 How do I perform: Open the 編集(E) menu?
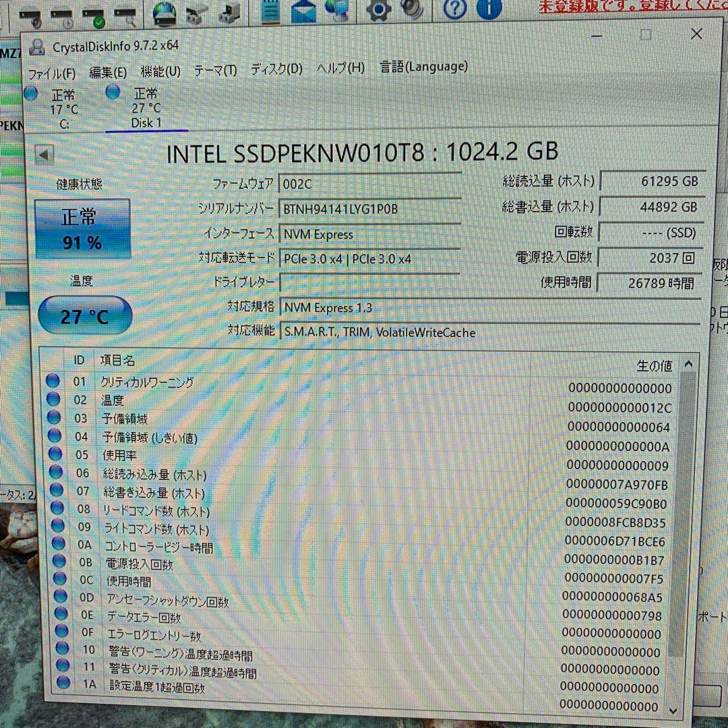click(108, 72)
